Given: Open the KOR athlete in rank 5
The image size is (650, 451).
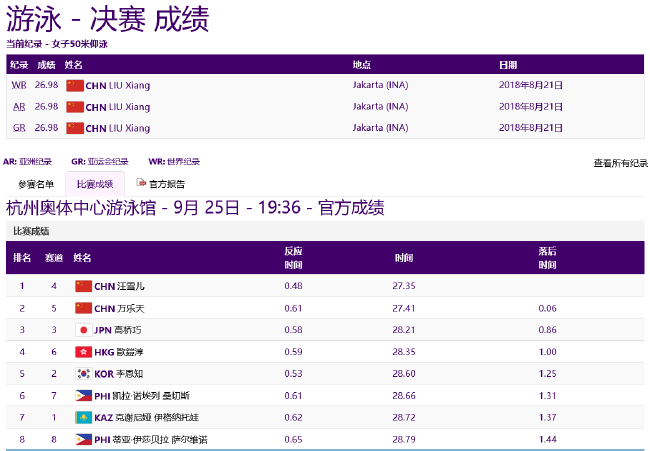Looking at the screenshot, I should click(119, 374).
